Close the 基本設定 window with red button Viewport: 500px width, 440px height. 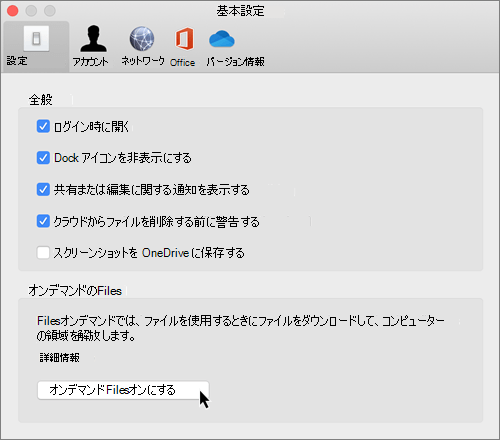[x=13, y=11]
